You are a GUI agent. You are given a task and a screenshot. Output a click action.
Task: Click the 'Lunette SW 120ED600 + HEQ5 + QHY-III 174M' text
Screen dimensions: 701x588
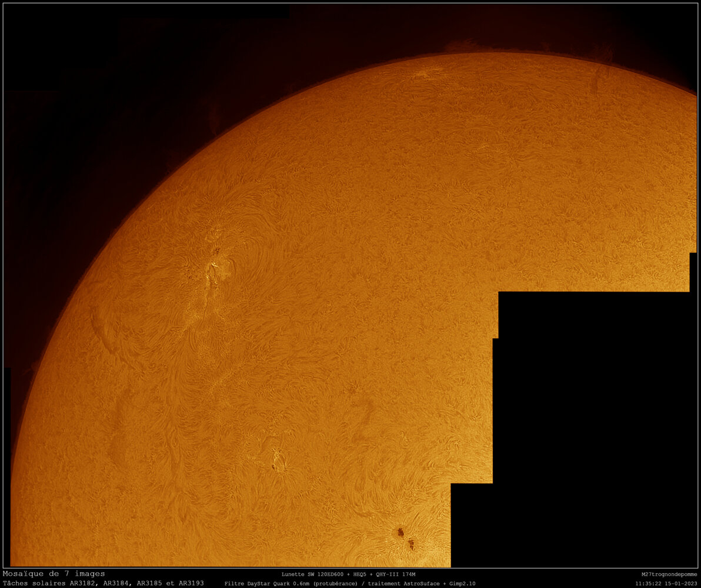point(348,574)
